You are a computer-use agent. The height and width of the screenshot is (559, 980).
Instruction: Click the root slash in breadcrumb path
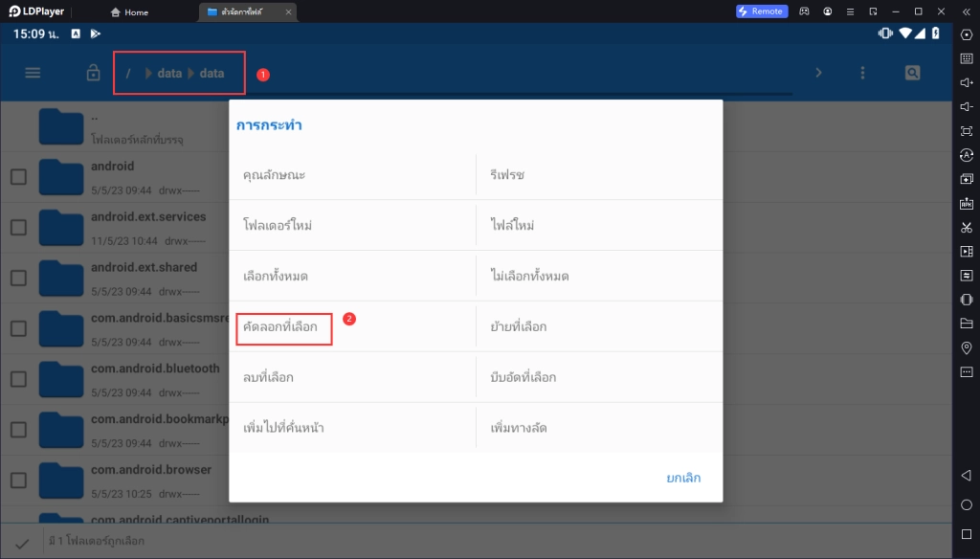[x=128, y=74]
